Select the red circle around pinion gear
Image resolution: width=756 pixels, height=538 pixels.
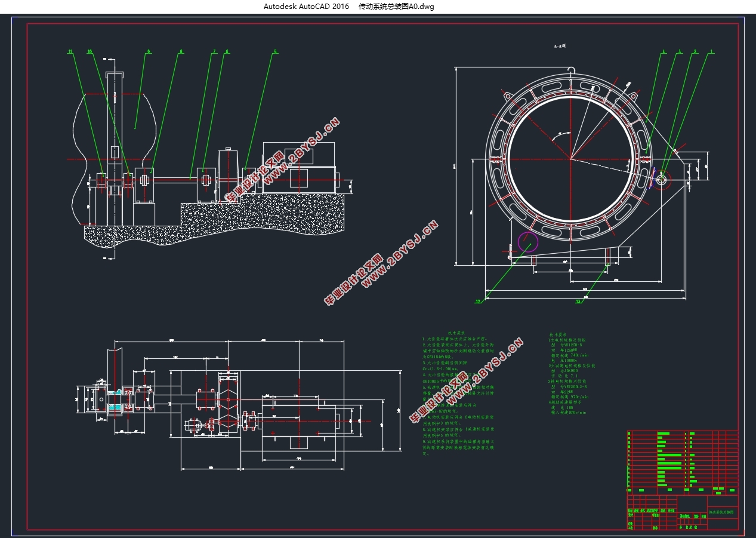(x=661, y=178)
